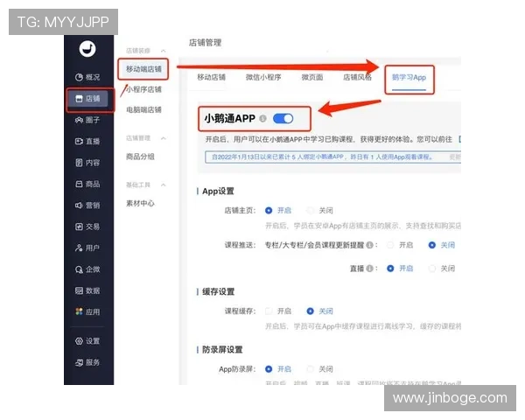Click the 店铺管理 page title
The height and width of the screenshot is (420, 525).
point(206,43)
